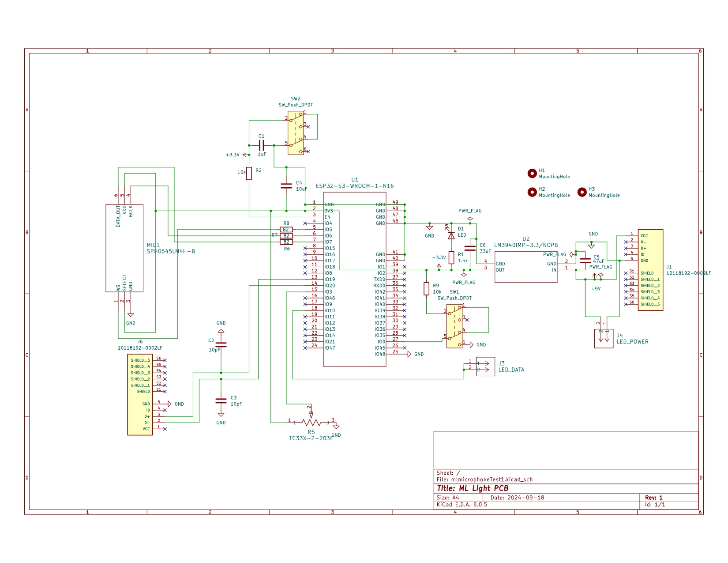Click the TC33X-2-203E value label

pos(311,438)
